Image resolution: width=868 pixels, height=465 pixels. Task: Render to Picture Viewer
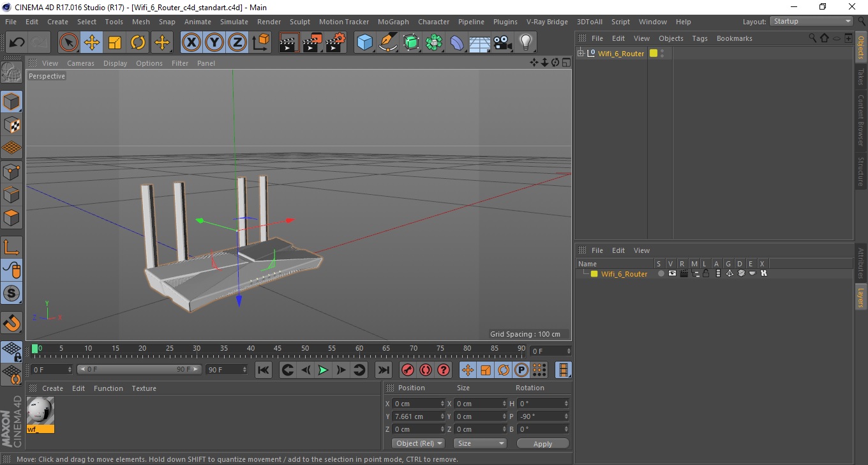pyautogui.click(x=312, y=43)
